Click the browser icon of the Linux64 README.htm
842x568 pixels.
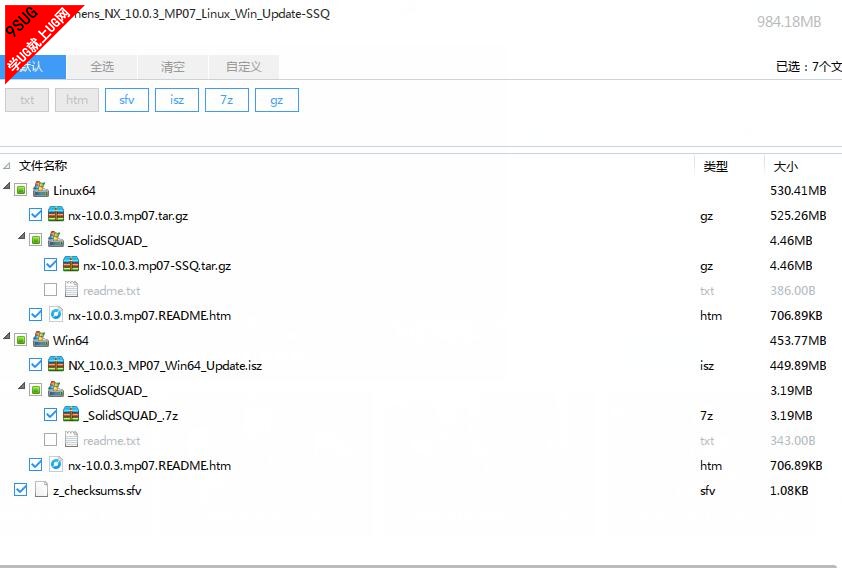(56, 314)
